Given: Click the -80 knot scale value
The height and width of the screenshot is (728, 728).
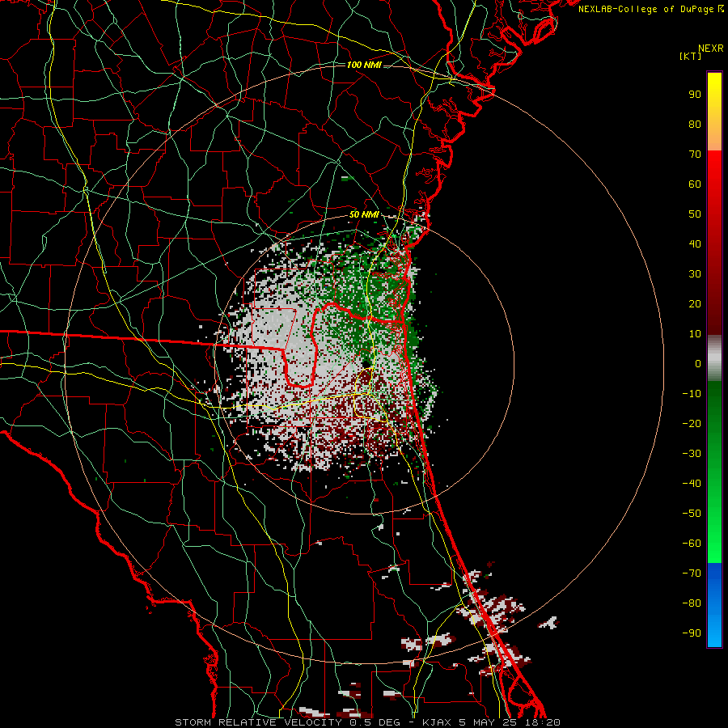Looking at the screenshot, I should [x=692, y=603].
